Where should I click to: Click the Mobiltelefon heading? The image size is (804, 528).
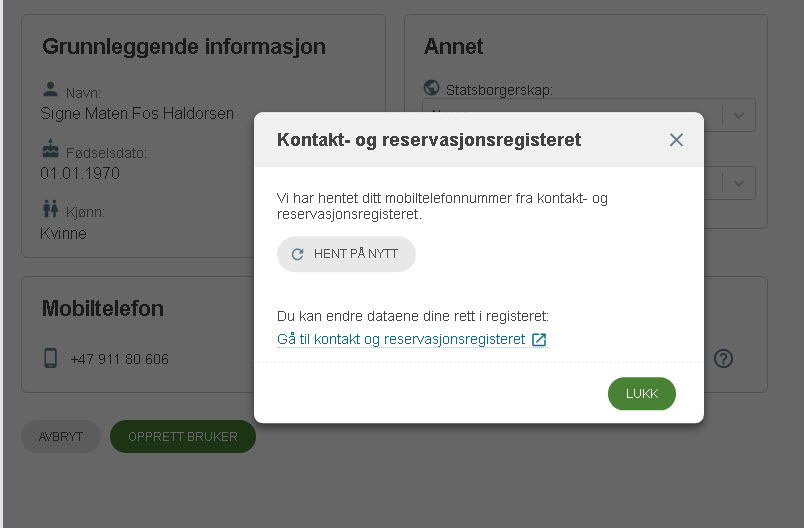click(x=103, y=309)
